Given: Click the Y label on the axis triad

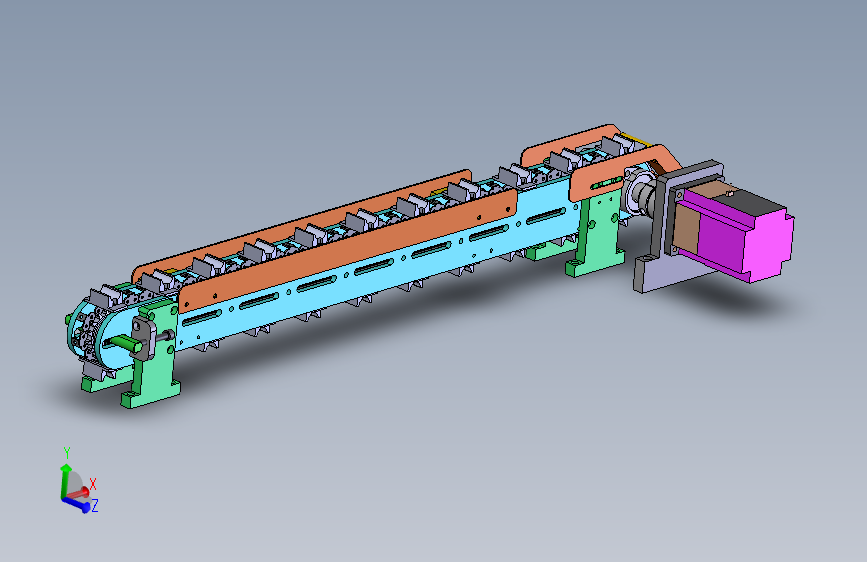Looking at the screenshot, I should (x=67, y=452).
